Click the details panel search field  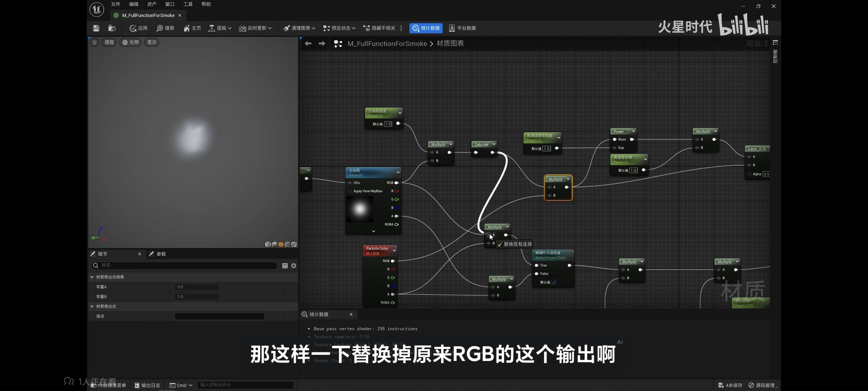click(x=184, y=266)
